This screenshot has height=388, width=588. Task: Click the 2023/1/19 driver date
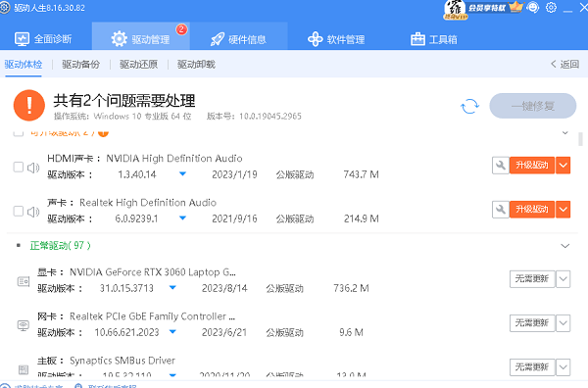[x=234, y=174]
